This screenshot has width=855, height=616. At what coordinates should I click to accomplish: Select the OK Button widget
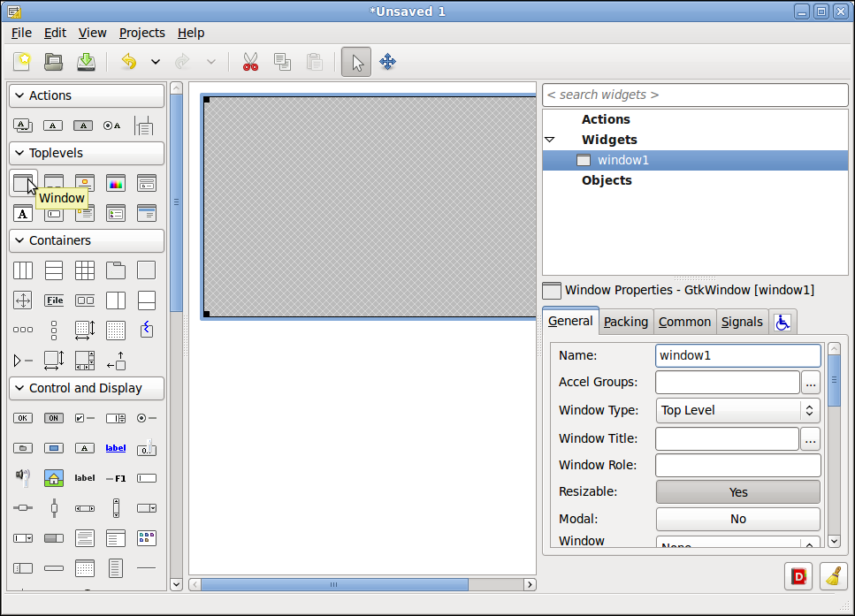(x=23, y=418)
